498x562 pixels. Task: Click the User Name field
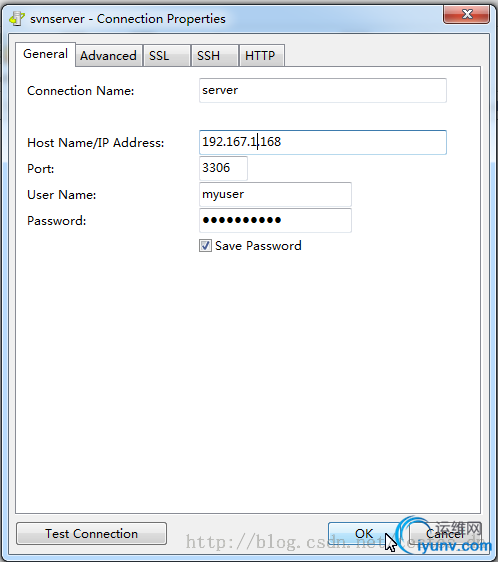275,194
